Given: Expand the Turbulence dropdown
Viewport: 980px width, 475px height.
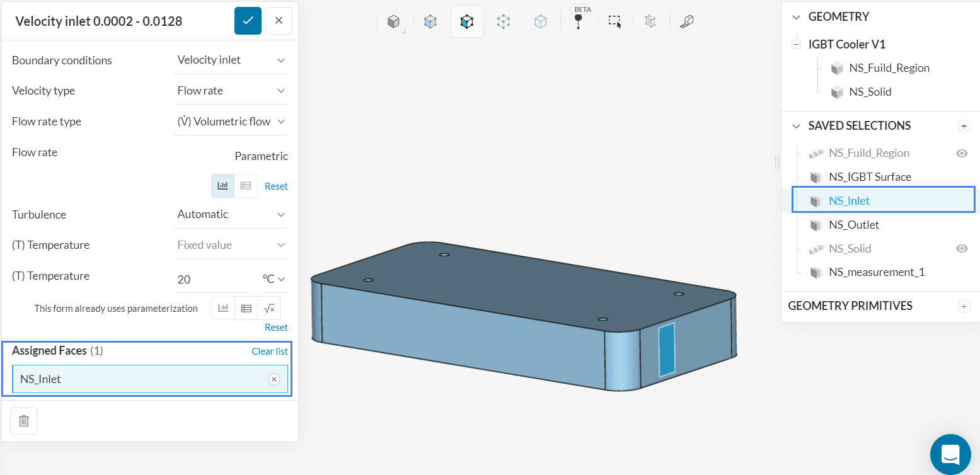Looking at the screenshot, I should [231, 214].
